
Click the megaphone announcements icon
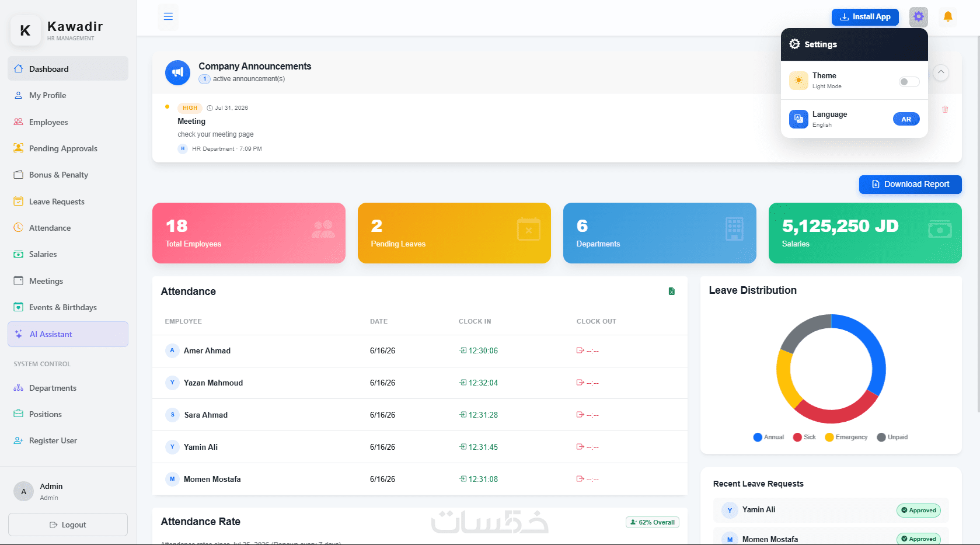[177, 72]
